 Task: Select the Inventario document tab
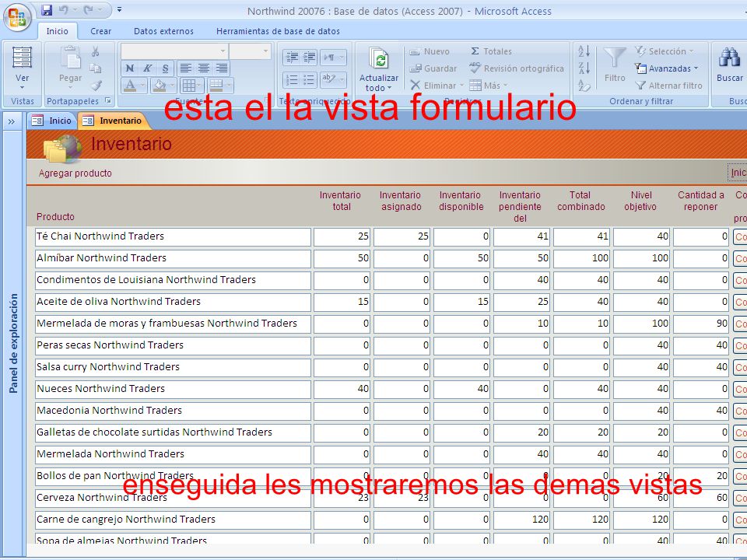pyautogui.click(x=114, y=121)
